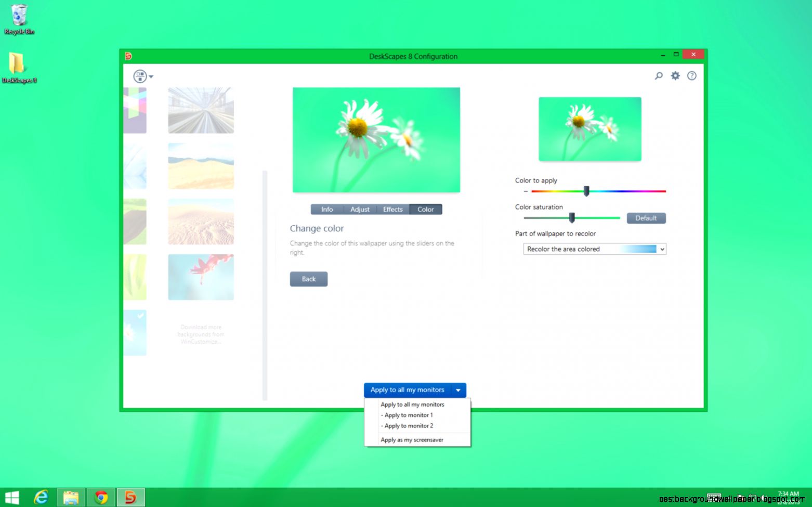Open the DeskScapes search icon
This screenshot has width=812, height=507.
pos(659,75)
